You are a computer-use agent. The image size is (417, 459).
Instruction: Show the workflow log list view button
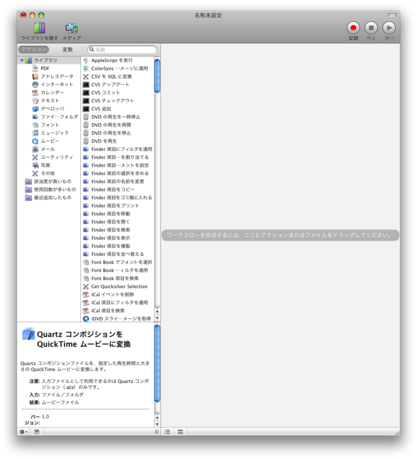coord(167,432)
